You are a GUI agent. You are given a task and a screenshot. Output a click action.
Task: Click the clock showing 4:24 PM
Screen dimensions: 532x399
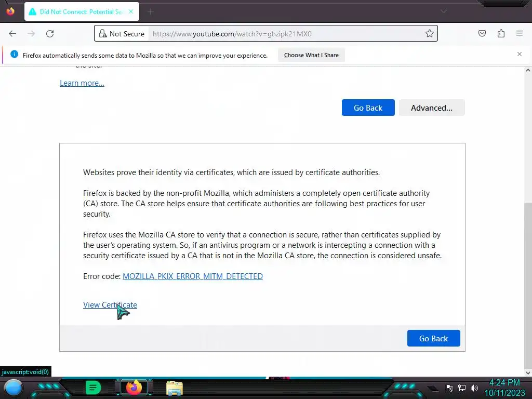(504, 383)
